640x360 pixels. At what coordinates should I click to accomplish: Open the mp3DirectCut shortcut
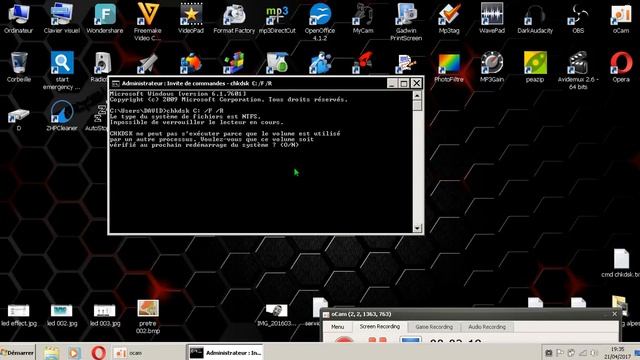click(277, 19)
